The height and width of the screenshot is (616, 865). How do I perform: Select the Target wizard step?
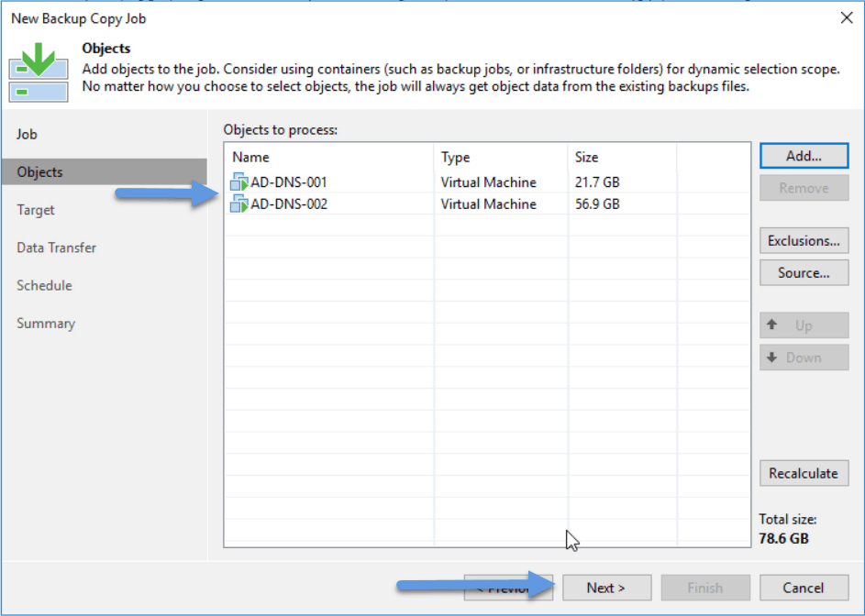click(x=35, y=210)
